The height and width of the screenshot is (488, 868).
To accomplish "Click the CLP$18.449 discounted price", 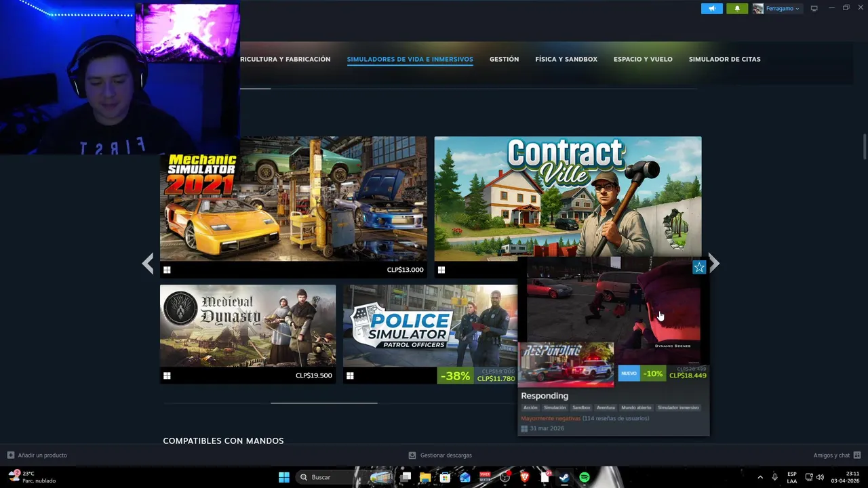I will [x=688, y=375].
